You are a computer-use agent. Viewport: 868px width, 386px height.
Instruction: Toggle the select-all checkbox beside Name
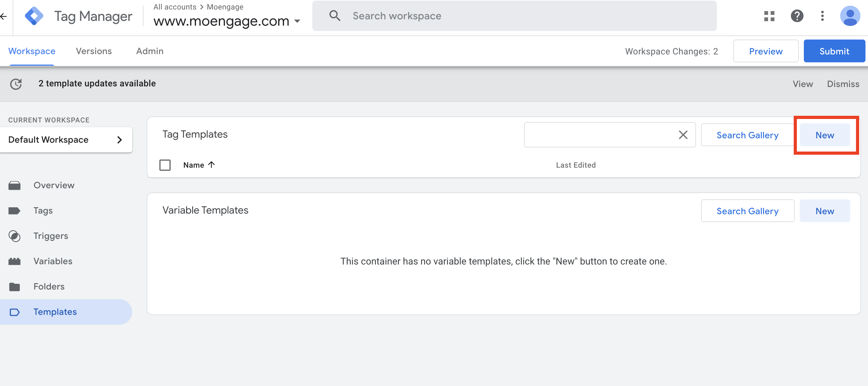click(x=165, y=165)
